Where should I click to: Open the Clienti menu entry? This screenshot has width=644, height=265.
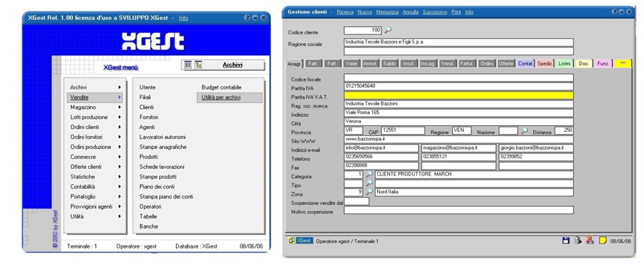[147, 107]
